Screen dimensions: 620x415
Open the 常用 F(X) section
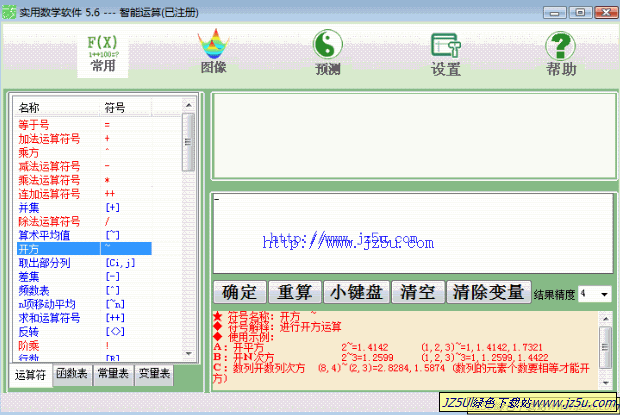pos(102,53)
